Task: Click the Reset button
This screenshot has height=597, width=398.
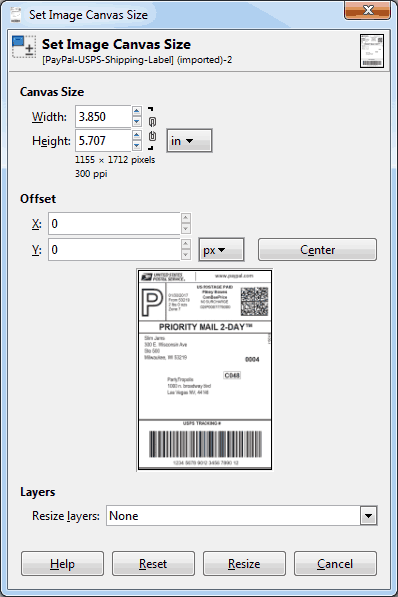Action: click(153, 563)
